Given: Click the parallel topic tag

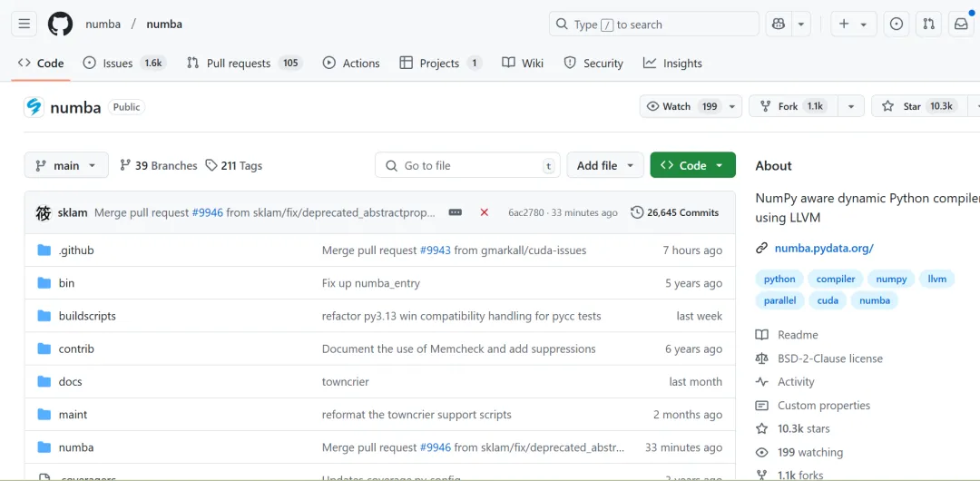Looking at the screenshot, I should click(x=780, y=300).
